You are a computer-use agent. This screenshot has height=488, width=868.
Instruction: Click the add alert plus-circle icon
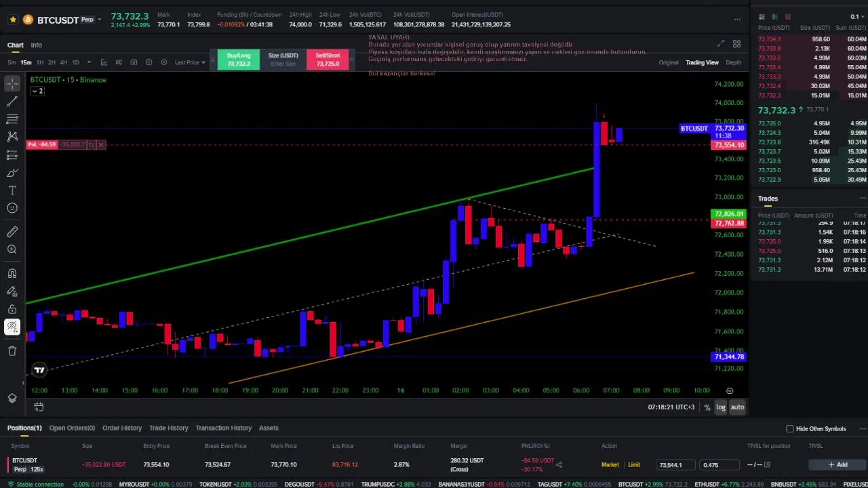tap(149, 62)
